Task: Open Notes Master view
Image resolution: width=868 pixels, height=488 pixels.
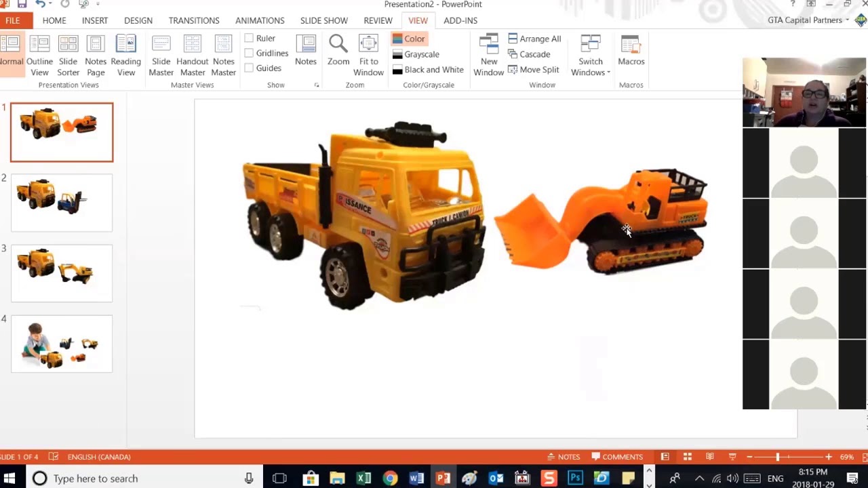Action: [224, 55]
